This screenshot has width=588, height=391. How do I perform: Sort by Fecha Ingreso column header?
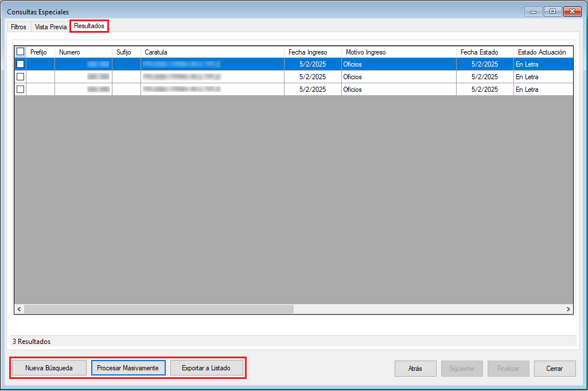click(313, 52)
